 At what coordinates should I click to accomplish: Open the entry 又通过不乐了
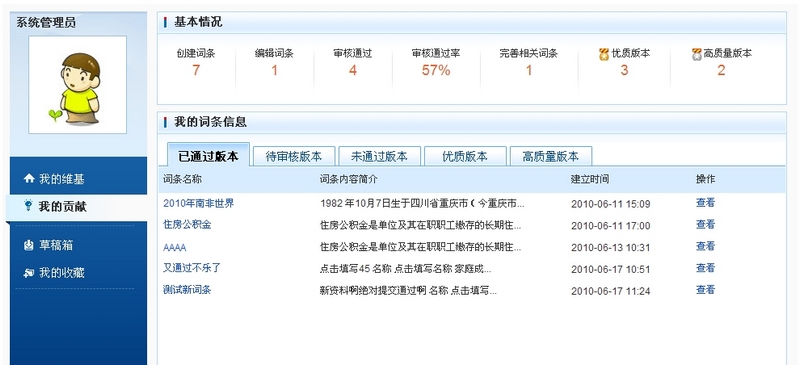point(191,268)
